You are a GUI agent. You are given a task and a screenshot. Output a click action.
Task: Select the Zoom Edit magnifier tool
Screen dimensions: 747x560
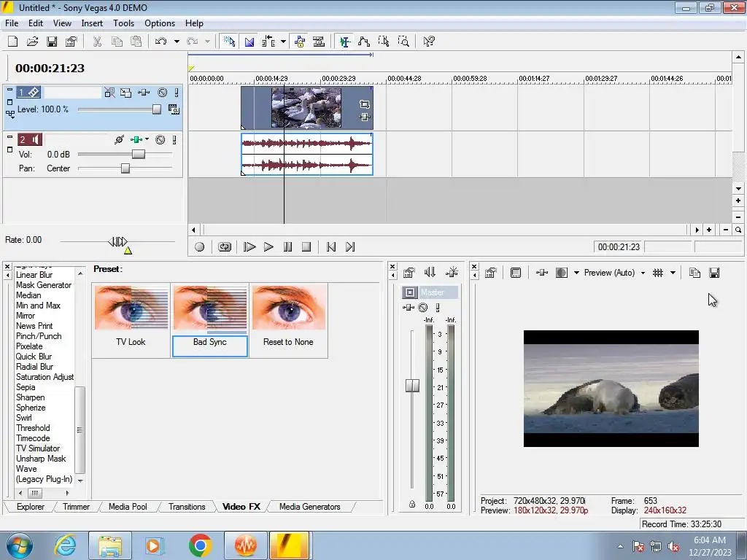[x=403, y=42]
